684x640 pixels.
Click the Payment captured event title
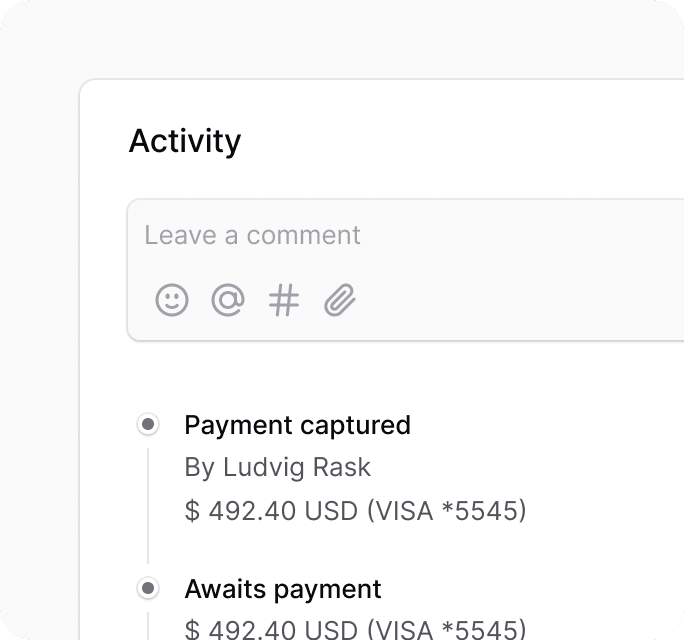tap(298, 425)
